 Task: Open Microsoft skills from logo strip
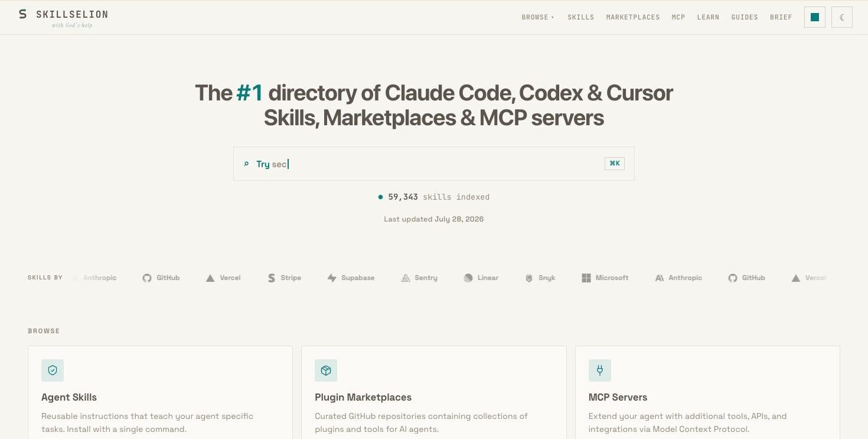605,278
